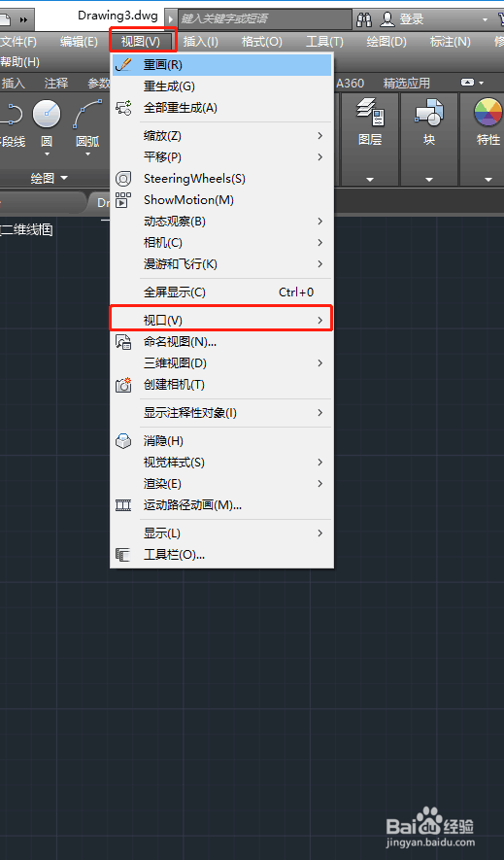Open the 格式(O) menu
This screenshot has height=860, width=504.
[262, 42]
